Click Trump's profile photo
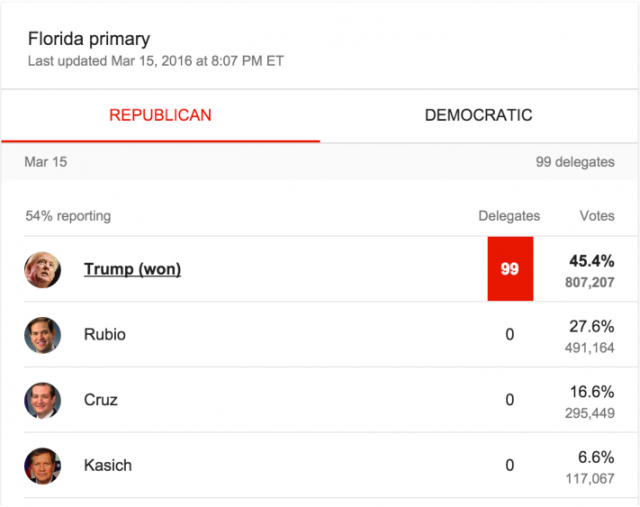 [x=43, y=269]
